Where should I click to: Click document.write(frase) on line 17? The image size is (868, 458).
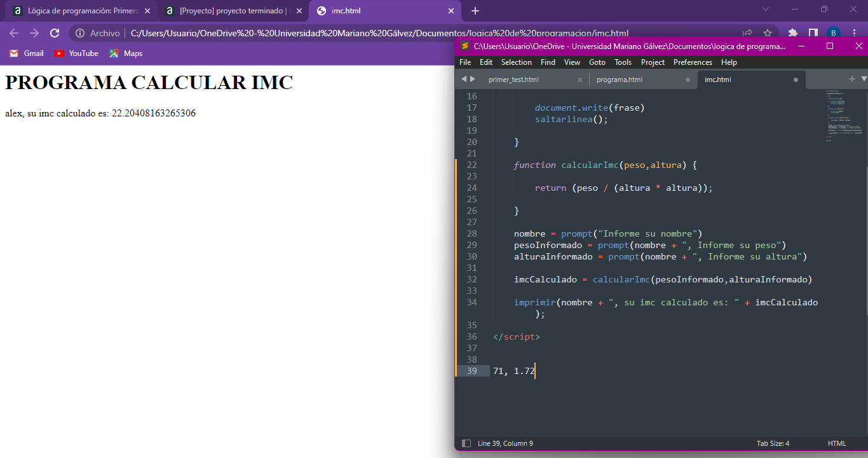(590, 108)
